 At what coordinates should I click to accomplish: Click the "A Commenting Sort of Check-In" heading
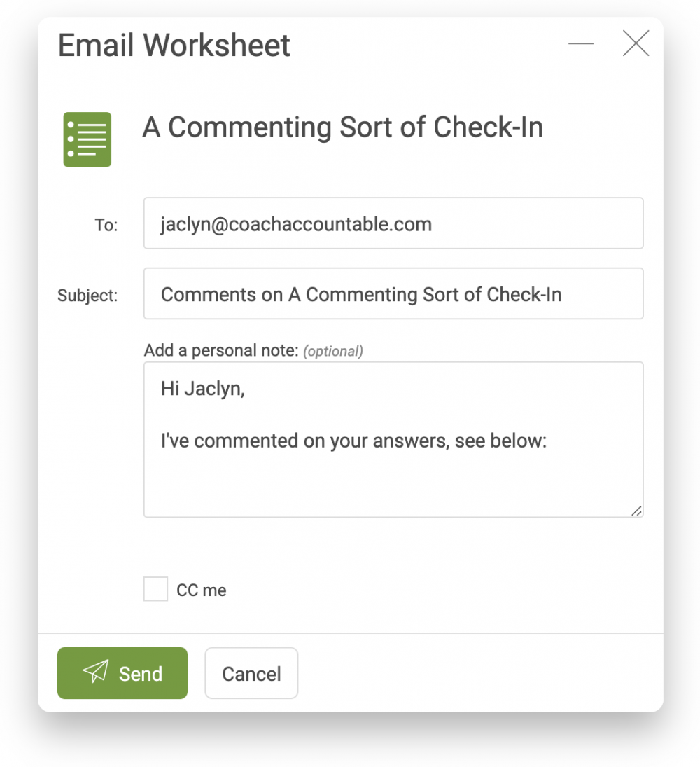coord(343,127)
